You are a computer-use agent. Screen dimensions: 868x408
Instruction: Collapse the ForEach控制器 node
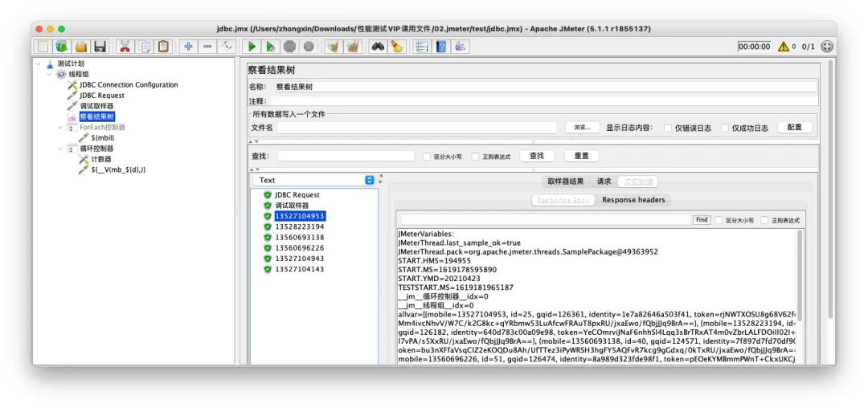pyautogui.click(x=60, y=127)
